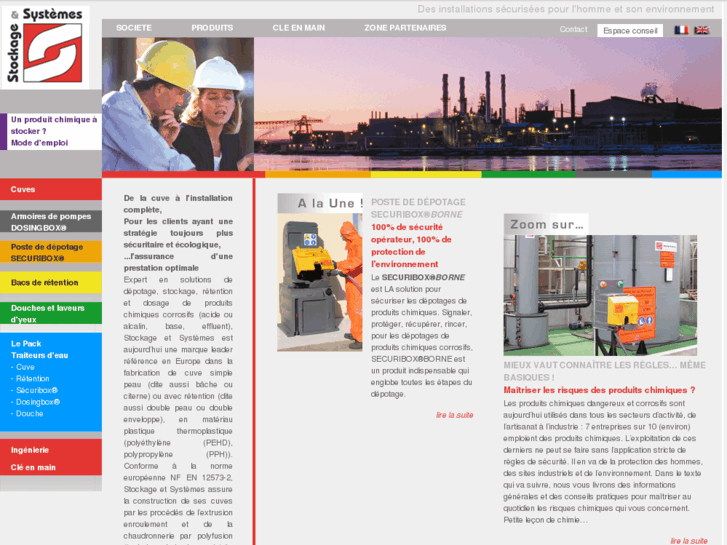Click the Stockage & Systèmes logo

(x=45, y=46)
